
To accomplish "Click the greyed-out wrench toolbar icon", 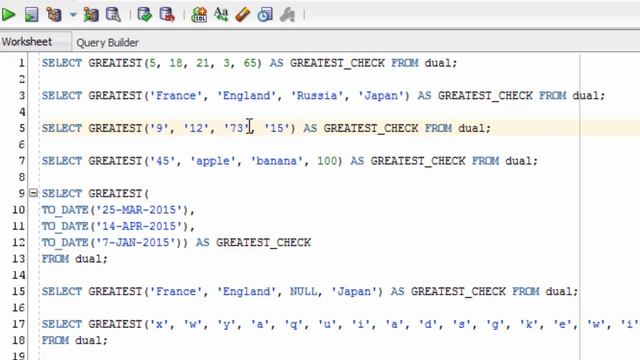I will (287, 15).
